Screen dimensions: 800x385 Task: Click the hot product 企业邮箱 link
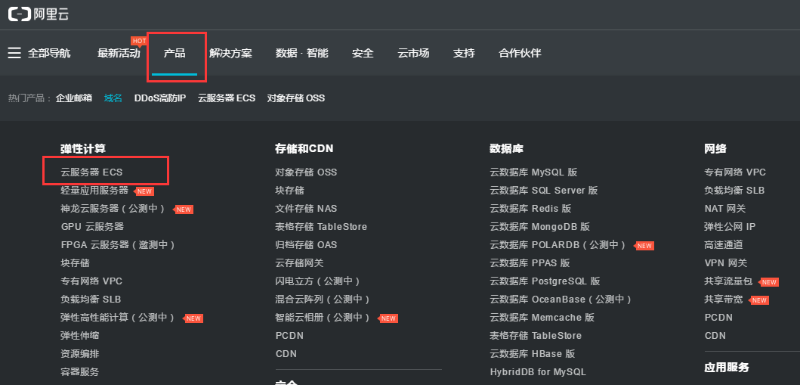point(74,98)
